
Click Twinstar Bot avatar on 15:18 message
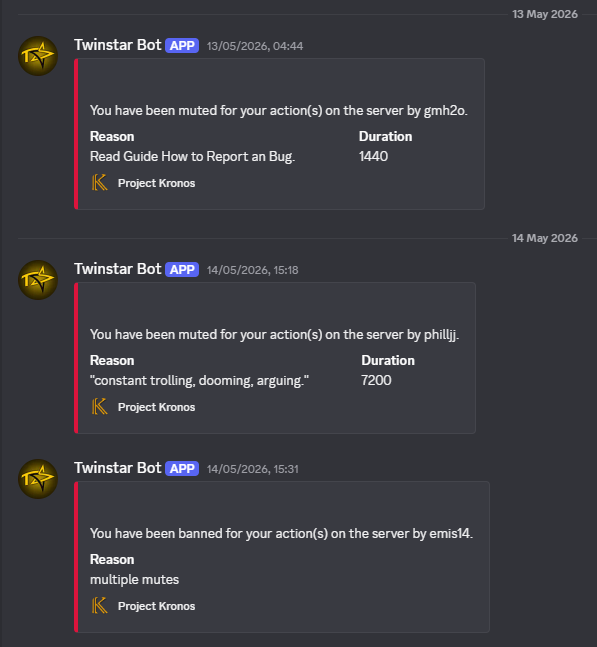[x=38, y=280]
